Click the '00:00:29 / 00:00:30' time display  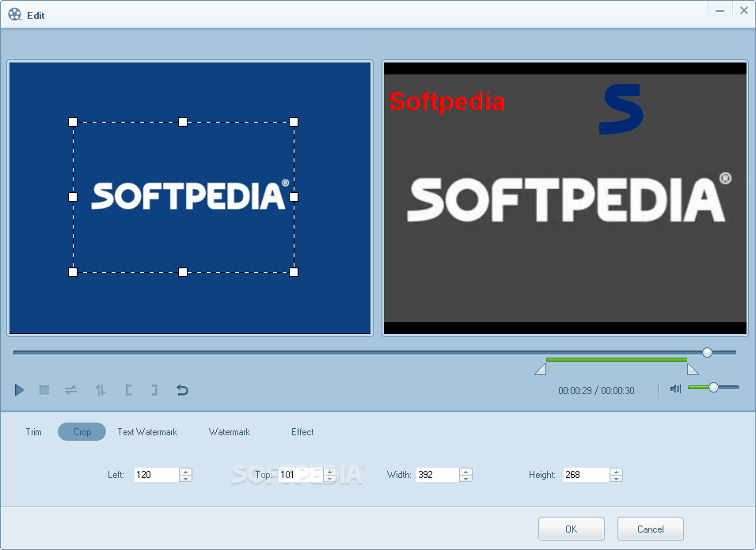(596, 390)
